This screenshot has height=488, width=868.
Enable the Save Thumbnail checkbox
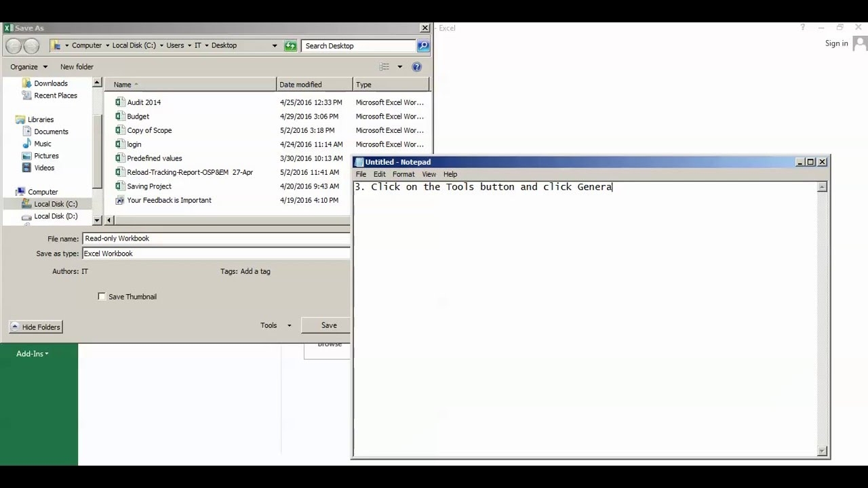point(102,297)
